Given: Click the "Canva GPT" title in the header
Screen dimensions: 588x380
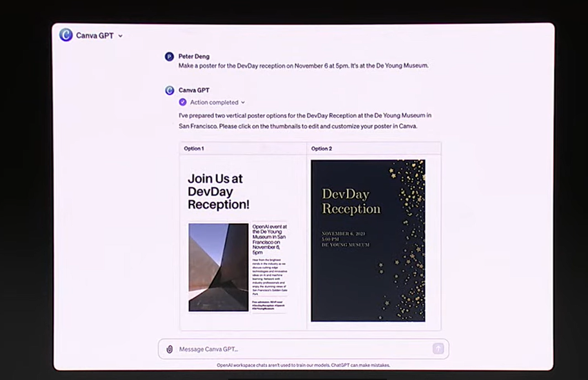Looking at the screenshot, I should (x=95, y=35).
